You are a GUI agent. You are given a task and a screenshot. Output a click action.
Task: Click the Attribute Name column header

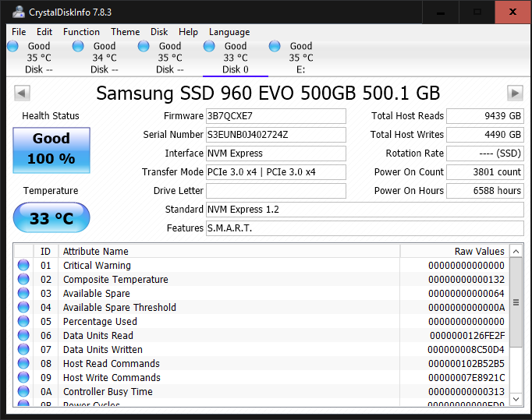click(x=229, y=251)
